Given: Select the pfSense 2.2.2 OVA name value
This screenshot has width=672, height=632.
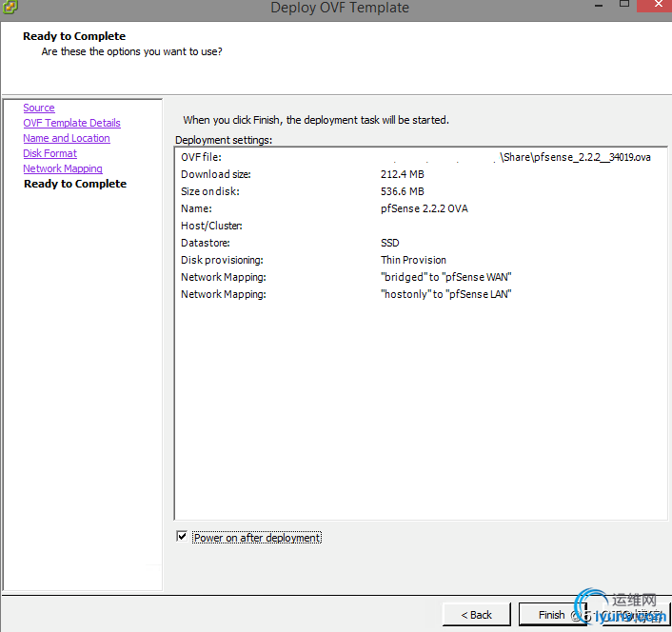Looking at the screenshot, I should coord(425,208).
